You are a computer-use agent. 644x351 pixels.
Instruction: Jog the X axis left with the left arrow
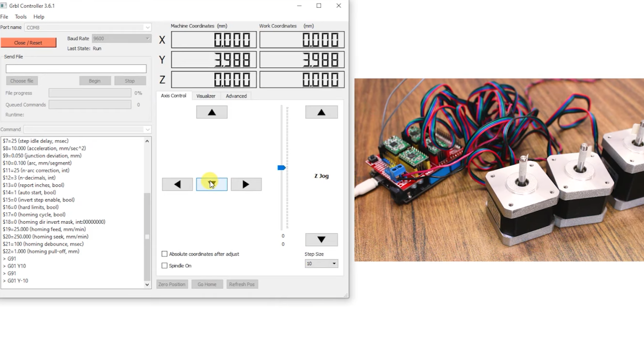click(x=177, y=184)
